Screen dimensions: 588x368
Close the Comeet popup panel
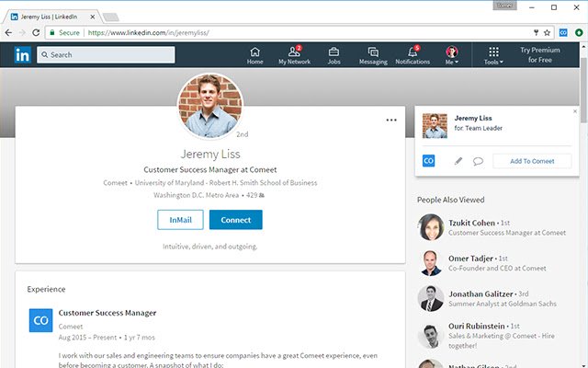click(575, 111)
